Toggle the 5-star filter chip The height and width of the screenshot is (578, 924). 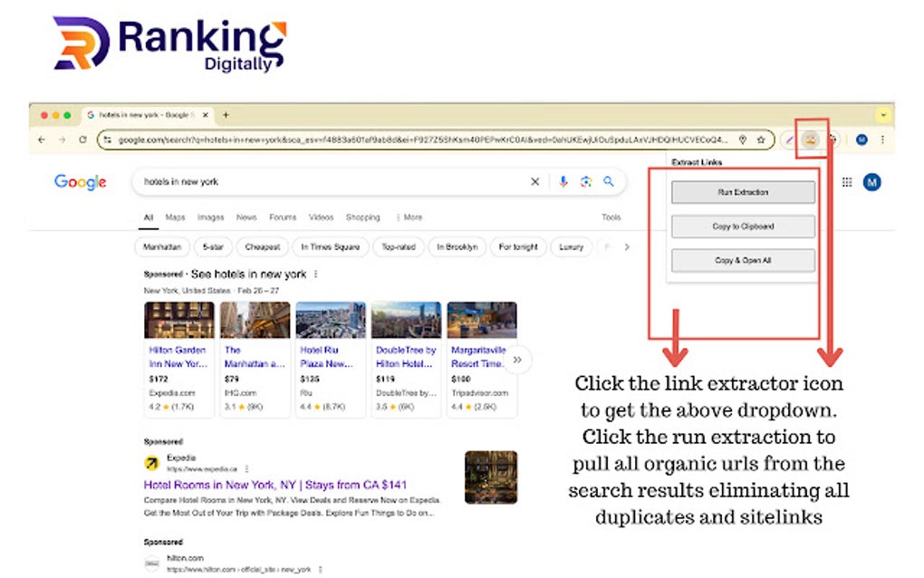pyautogui.click(x=212, y=246)
